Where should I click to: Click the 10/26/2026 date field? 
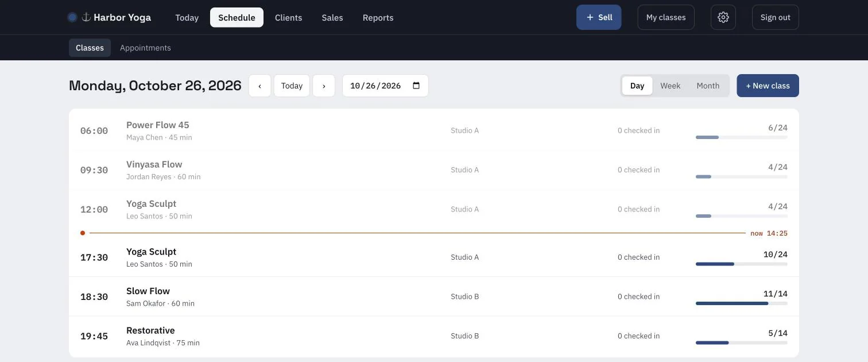point(385,86)
